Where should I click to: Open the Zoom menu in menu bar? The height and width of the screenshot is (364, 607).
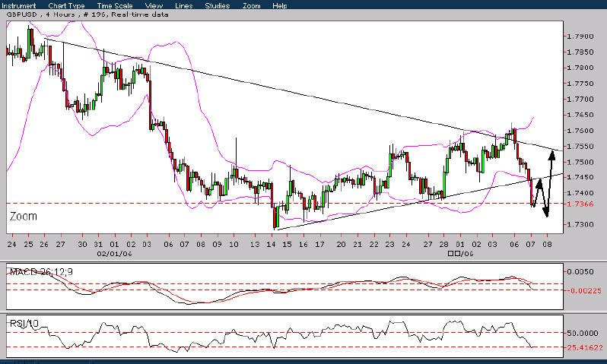click(251, 5)
